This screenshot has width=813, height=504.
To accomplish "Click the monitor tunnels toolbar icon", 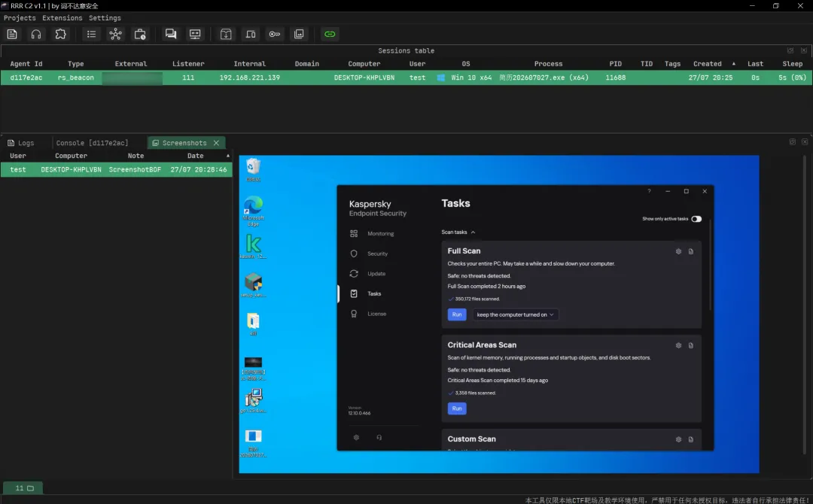I will pos(195,34).
